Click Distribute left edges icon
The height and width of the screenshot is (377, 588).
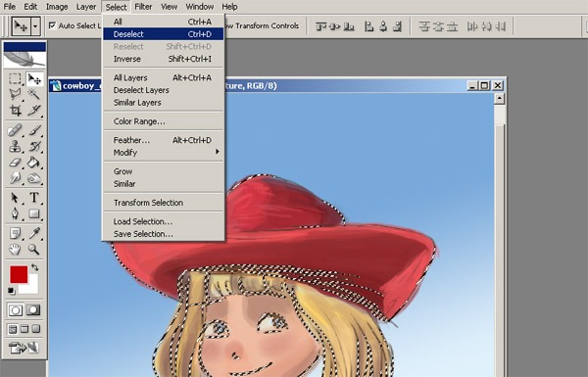point(472,26)
